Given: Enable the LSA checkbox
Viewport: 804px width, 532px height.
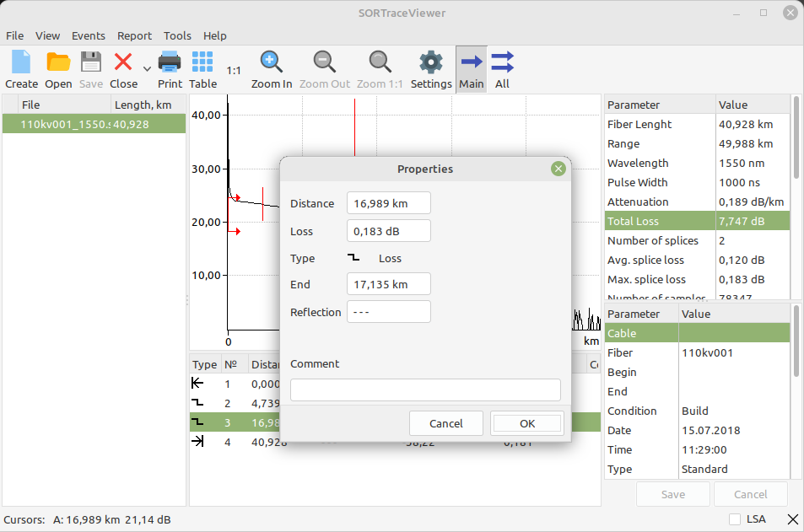Looking at the screenshot, I should pyautogui.click(x=735, y=519).
